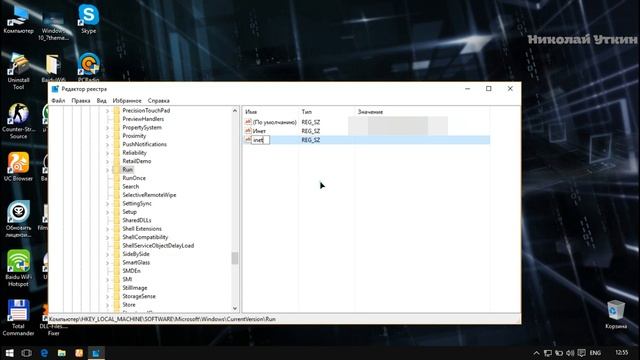Open the Справка menu
The height and width of the screenshot is (360, 640).
coord(159,100)
